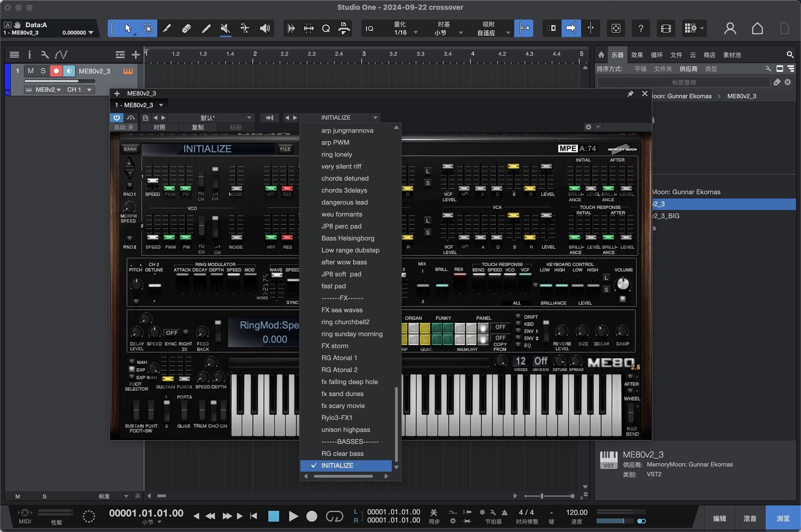Toggle the loop playback icon
801x532 pixels.
[x=334, y=516]
